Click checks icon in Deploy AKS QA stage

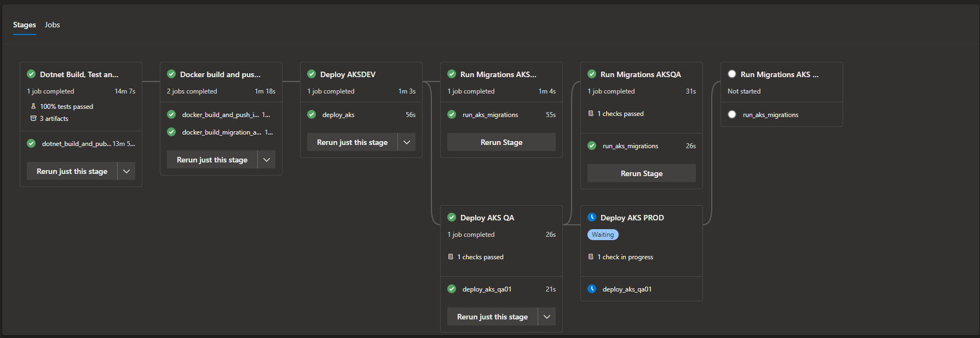[451, 257]
